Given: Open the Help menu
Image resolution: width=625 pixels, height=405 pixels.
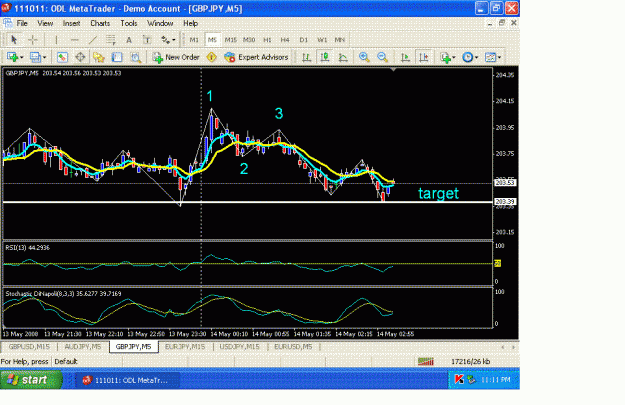Looking at the screenshot, I should point(191,23).
